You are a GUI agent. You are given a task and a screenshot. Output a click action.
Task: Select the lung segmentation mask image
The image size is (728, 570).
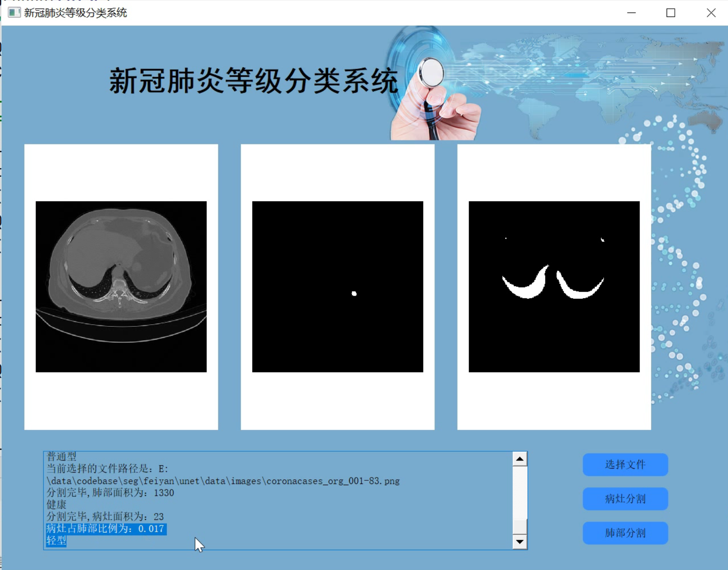[553, 287]
